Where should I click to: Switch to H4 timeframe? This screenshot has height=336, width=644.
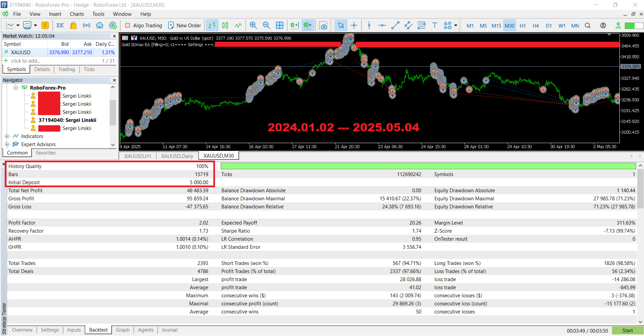click(536, 26)
